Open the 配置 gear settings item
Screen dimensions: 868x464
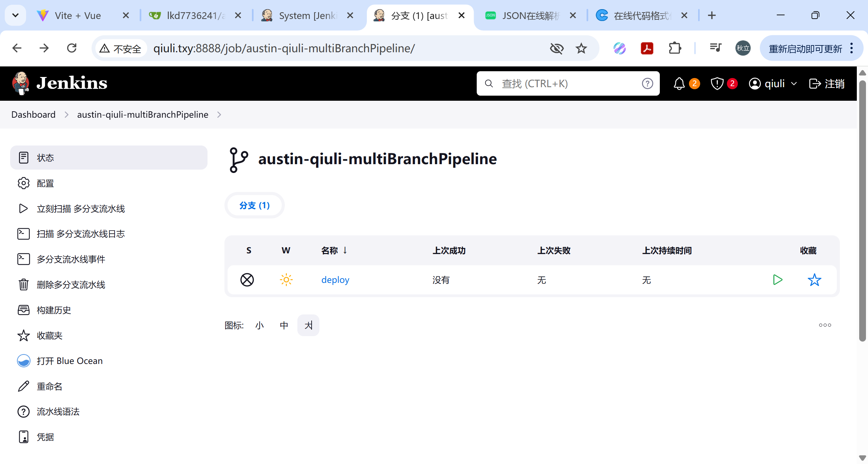(x=45, y=183)
